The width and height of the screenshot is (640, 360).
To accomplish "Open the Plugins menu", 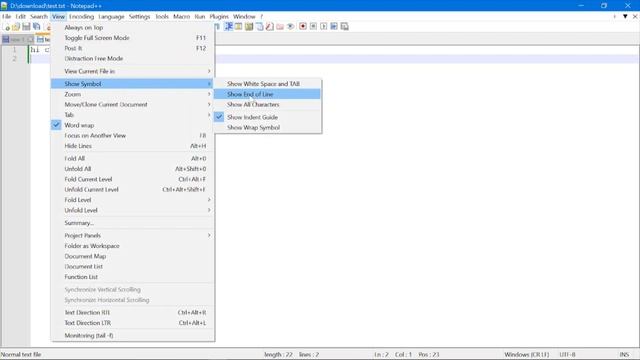I will click(x=219, y=16).
